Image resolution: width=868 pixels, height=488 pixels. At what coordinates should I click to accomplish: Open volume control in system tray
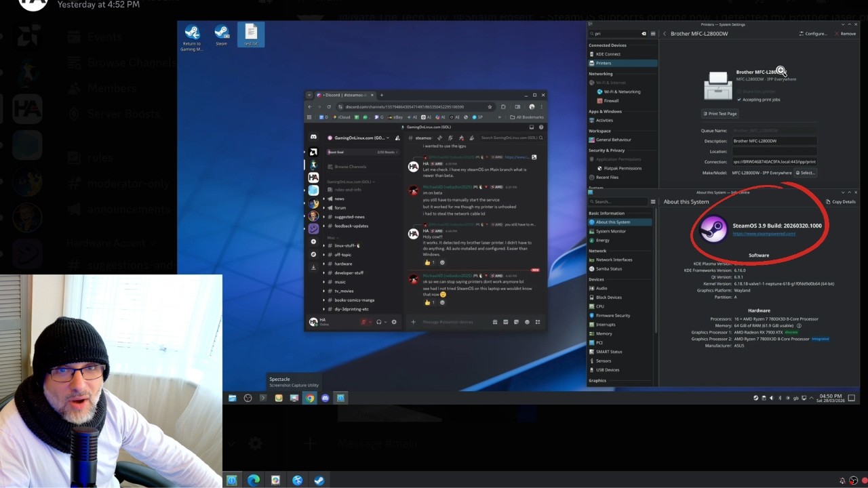[771, 398]
